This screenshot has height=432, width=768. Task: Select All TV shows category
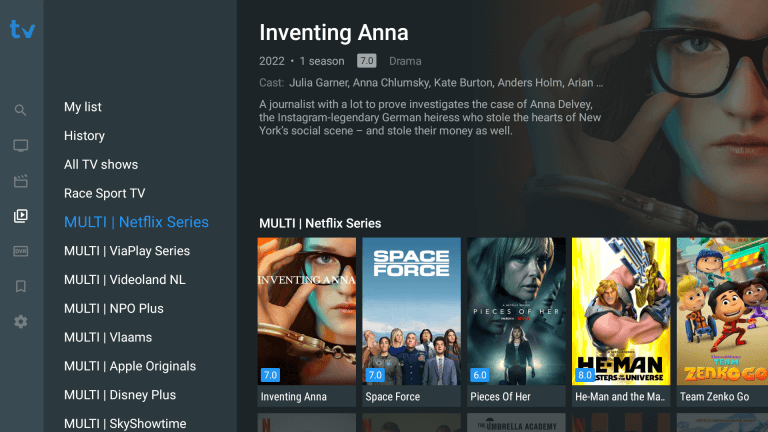(x=101, y=165)
